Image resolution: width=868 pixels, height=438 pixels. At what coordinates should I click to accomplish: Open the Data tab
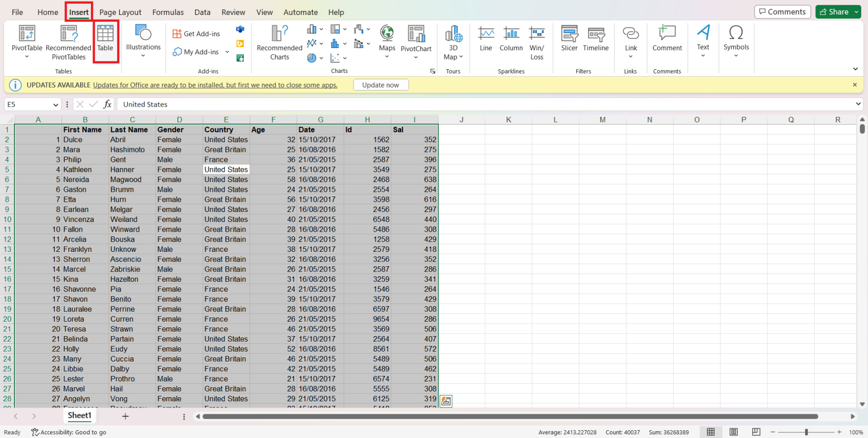(x=203, y=12)
